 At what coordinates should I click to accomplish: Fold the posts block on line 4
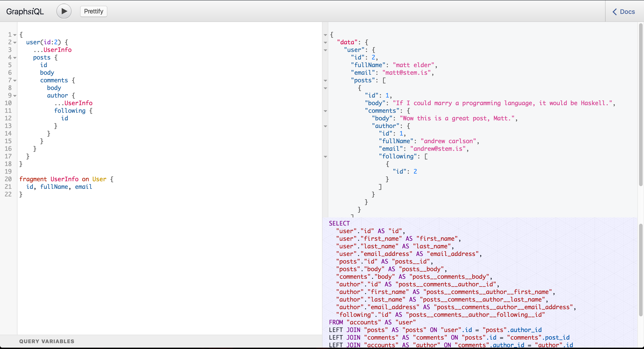click(15, 58)
